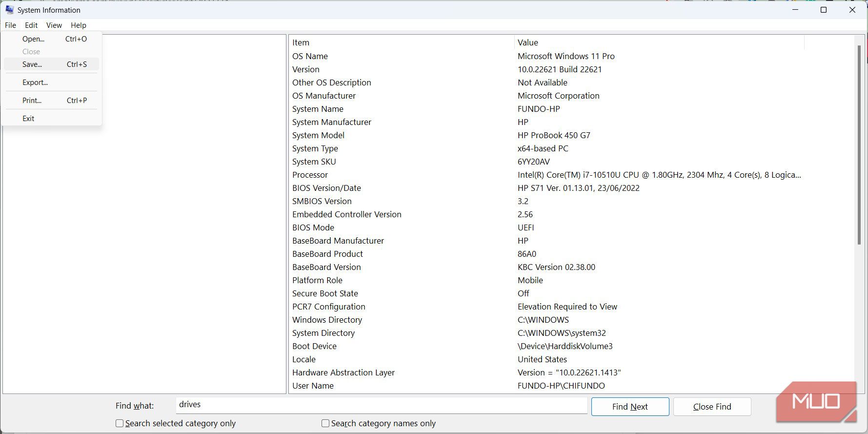Screen dimensions: 868x434
Task: Select the System Directory row
Action: tap(546, 333)
